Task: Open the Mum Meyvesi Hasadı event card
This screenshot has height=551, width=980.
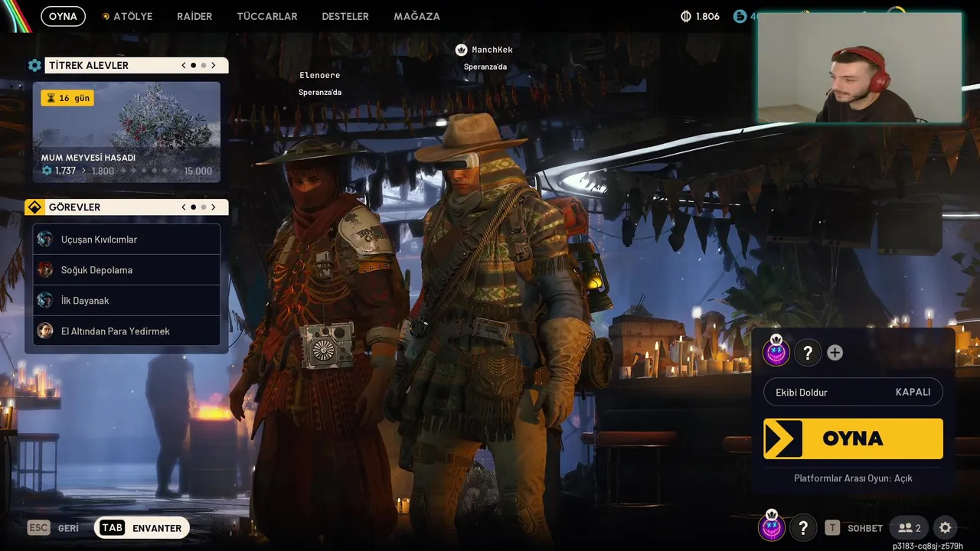Action: click(126, 132)
